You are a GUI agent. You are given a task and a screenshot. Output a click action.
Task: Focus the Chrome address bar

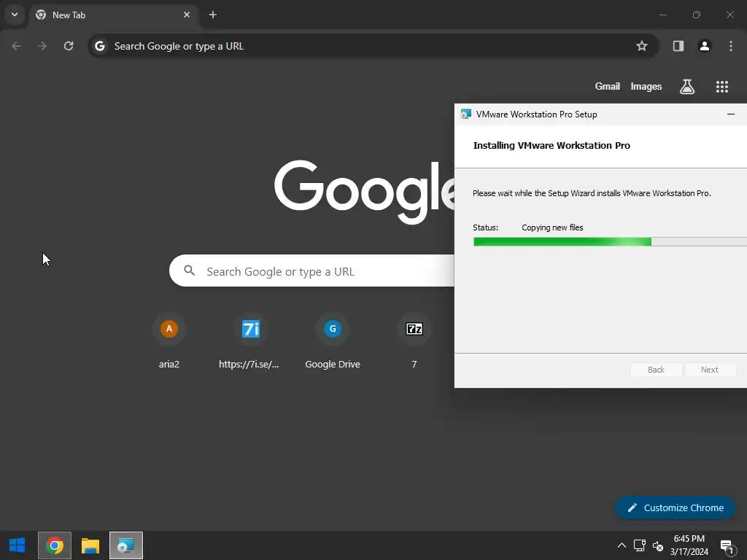373,46
